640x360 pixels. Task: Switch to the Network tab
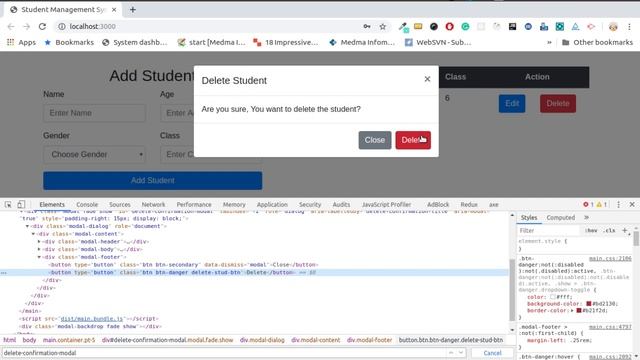pos(153,204)
